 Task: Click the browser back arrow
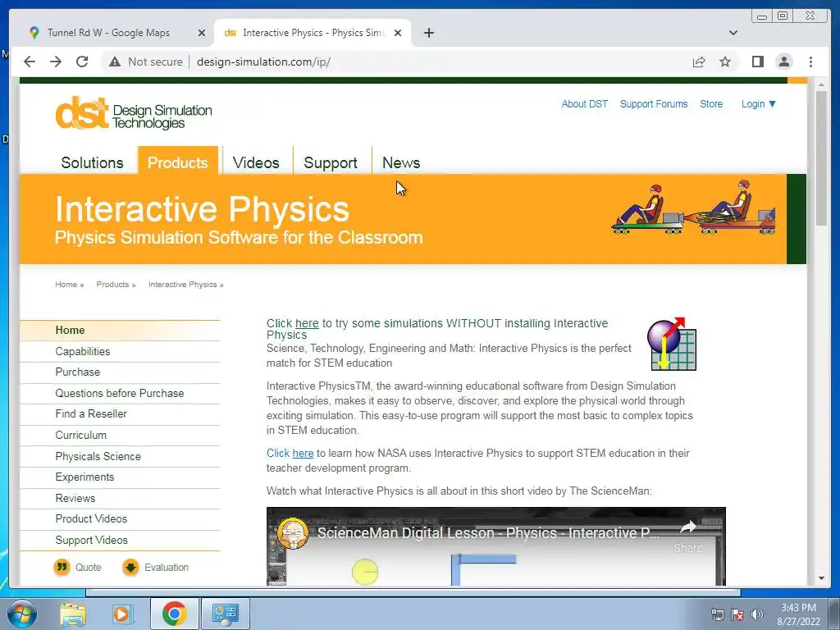tap(30, 62)
